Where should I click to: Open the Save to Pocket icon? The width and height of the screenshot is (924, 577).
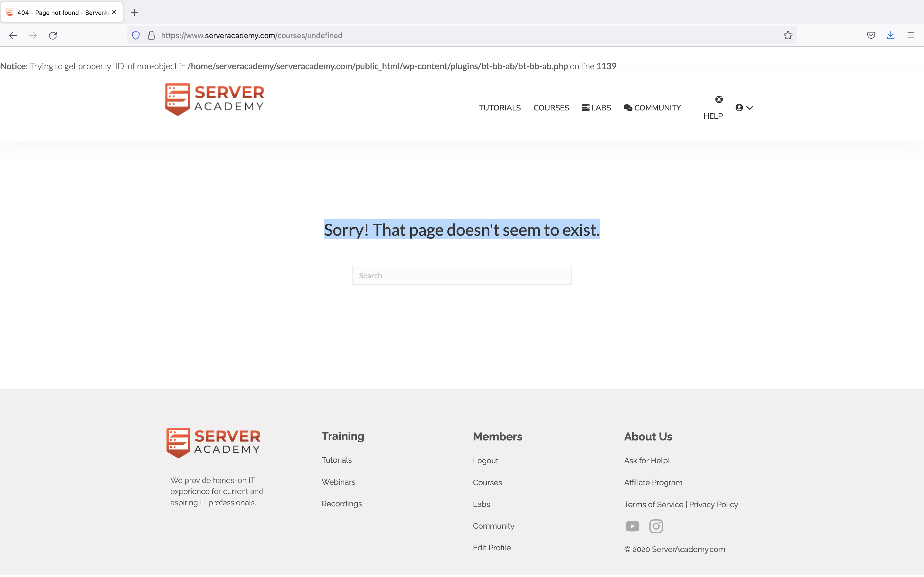[x=871, y=35]
